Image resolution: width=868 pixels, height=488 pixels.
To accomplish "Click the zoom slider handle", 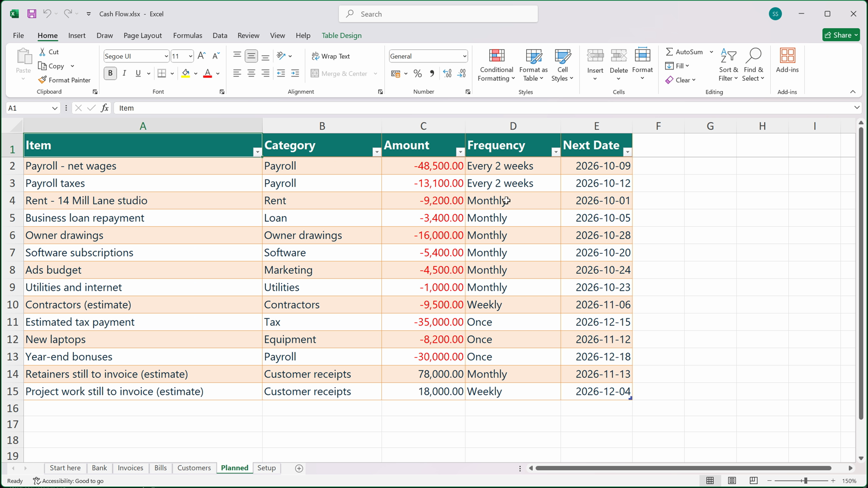I will (806, 480).
